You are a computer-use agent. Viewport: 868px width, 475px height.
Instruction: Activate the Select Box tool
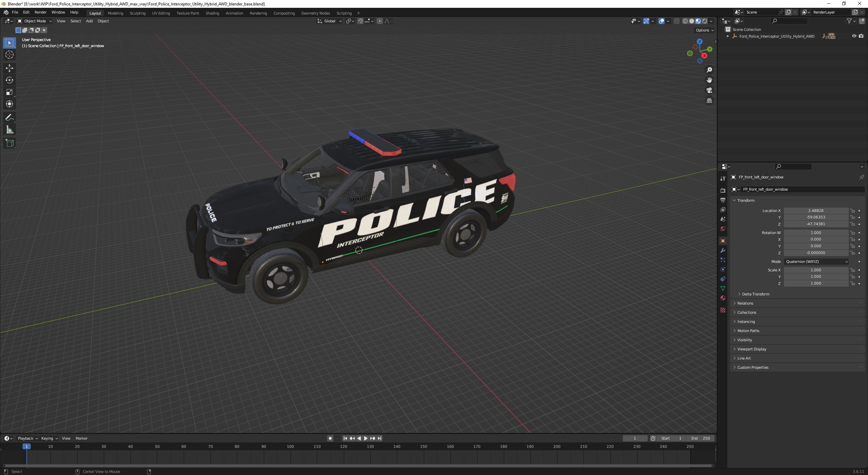click(x=9, y=43)
